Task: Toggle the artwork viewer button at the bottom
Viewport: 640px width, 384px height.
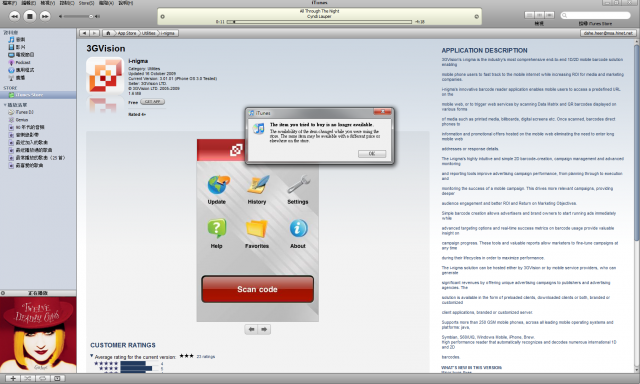Action: coord(57,378)
